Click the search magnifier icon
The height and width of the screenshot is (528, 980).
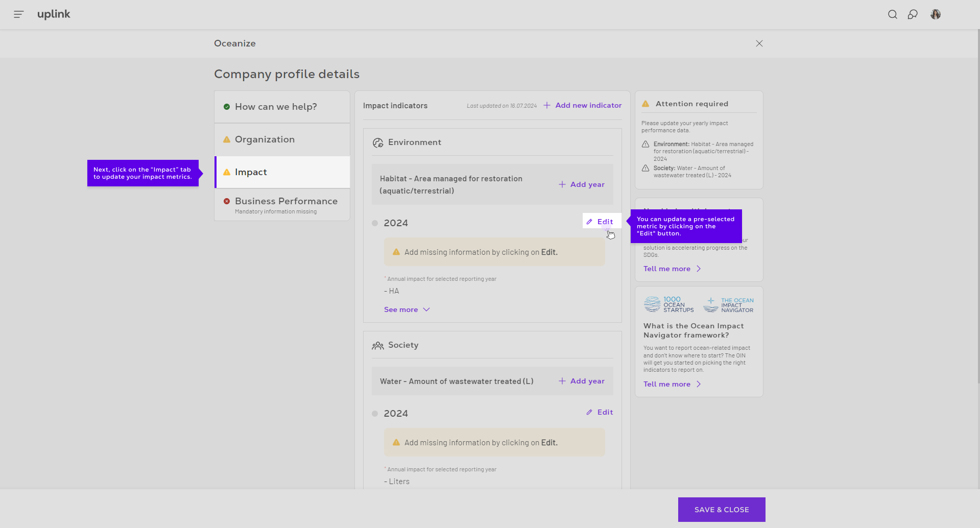click(x=892, y=14)
